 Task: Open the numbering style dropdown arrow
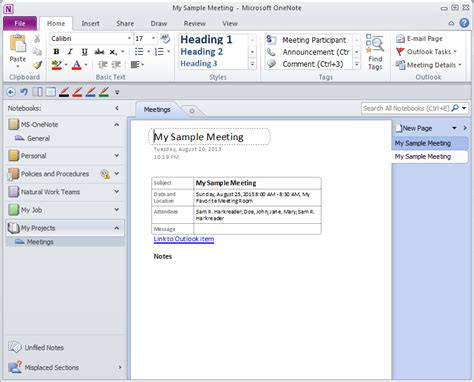pyautogui.click(x=169, y=52)
